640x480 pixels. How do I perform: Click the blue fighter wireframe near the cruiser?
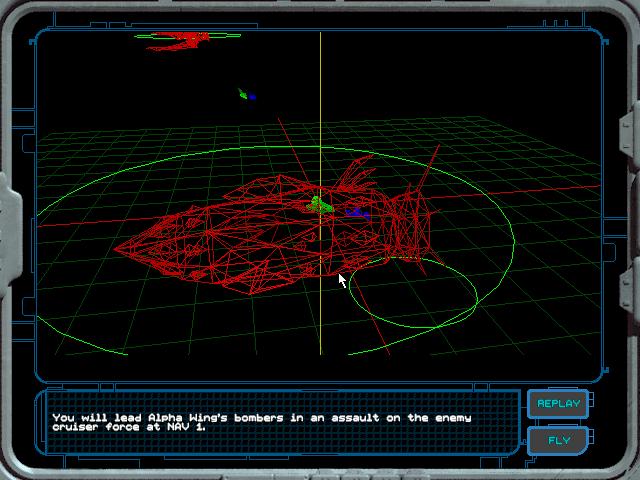tap(358, 213)
